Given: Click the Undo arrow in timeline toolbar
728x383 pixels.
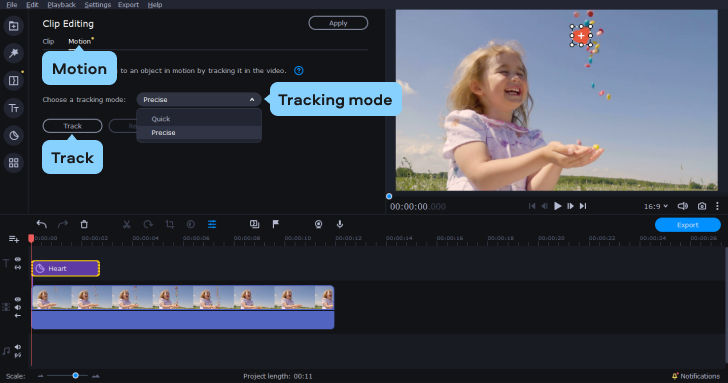Looking at the screenshot, I should click(x=42, y=224).
